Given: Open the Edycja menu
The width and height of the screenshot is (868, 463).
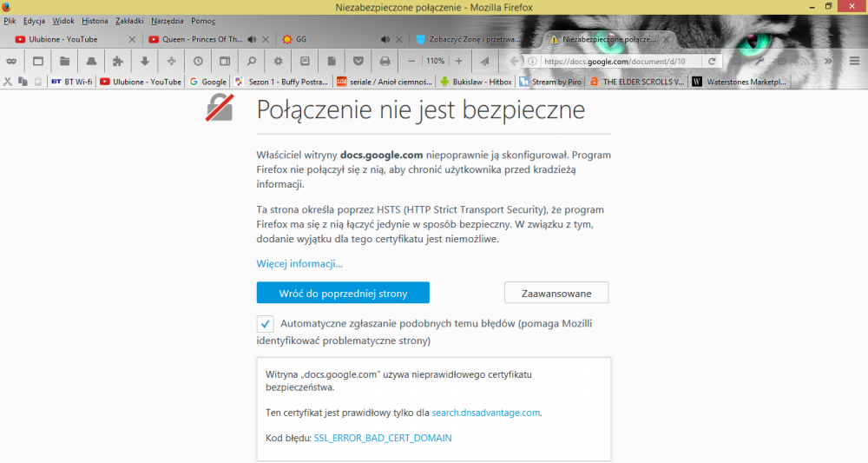Looking at the screenshot, I should [35, 21].
